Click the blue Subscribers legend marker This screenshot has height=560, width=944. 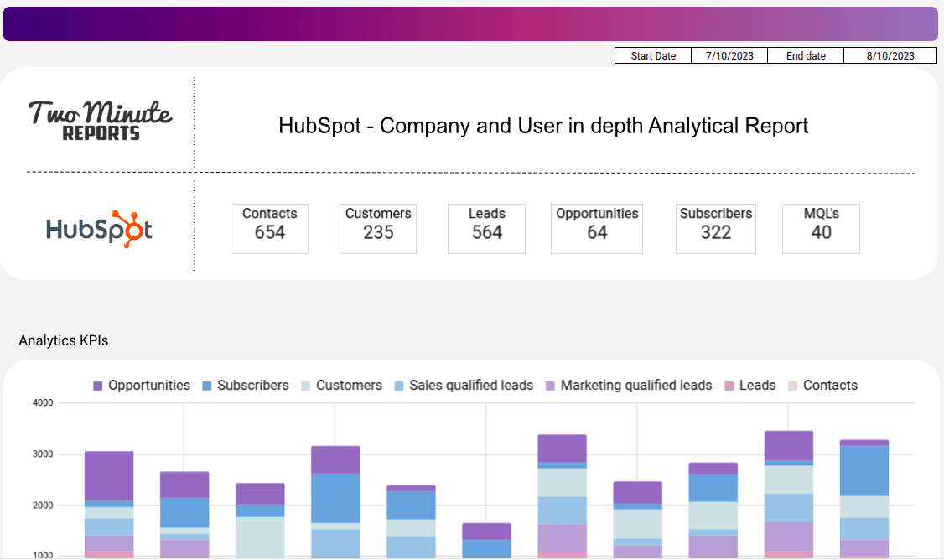click(207, 386)
